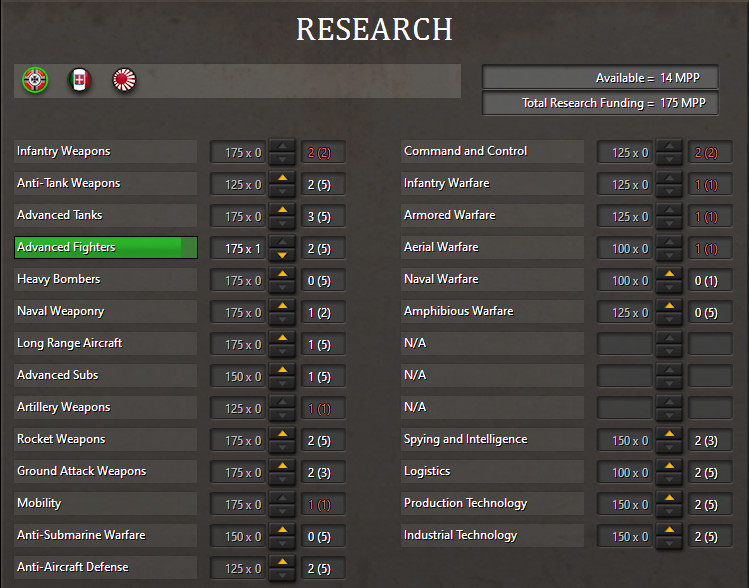Increase Ground Attack Weapons research investment

point(282,466)
